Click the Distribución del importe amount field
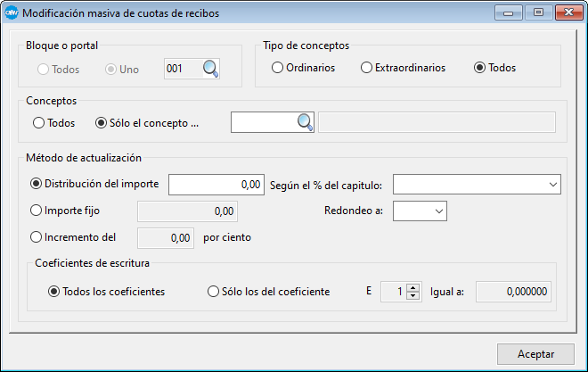Image resolution: width=588 pixels, height=372 pixels. pyautogui.click(x=216, y=184)
